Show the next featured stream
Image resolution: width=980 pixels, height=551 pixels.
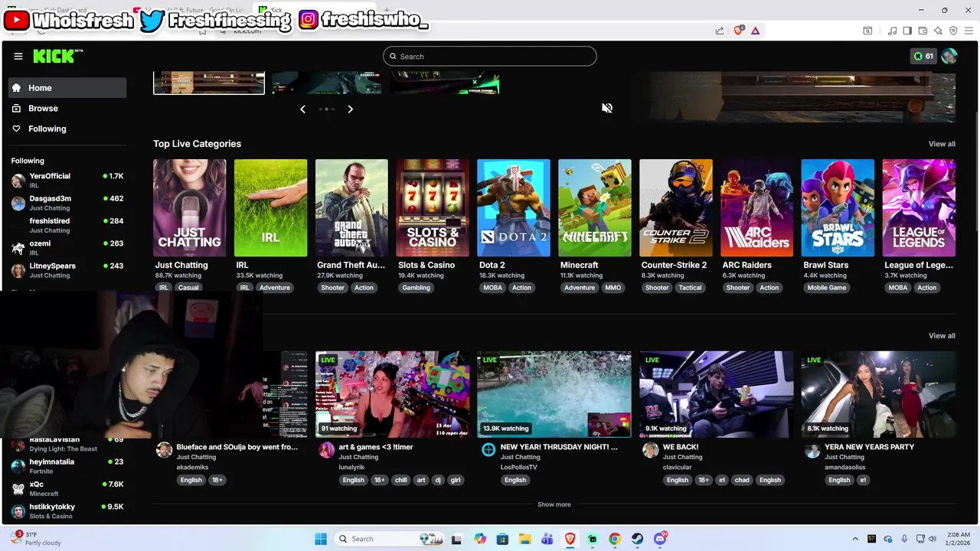(x=351, y=109)
